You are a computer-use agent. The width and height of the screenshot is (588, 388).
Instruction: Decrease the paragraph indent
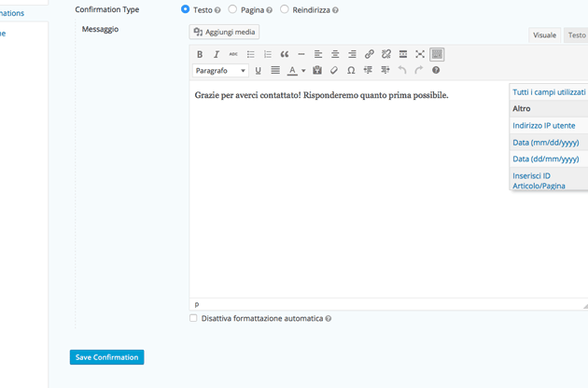click(x=368, y=71)
